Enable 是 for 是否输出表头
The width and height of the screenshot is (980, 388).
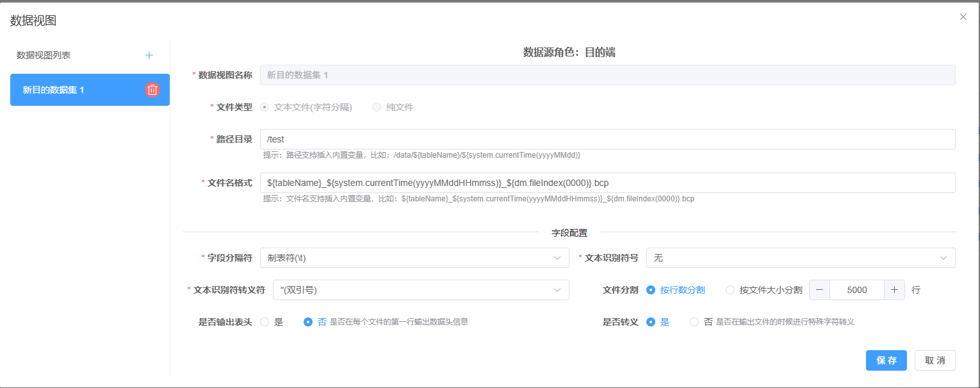265,322
